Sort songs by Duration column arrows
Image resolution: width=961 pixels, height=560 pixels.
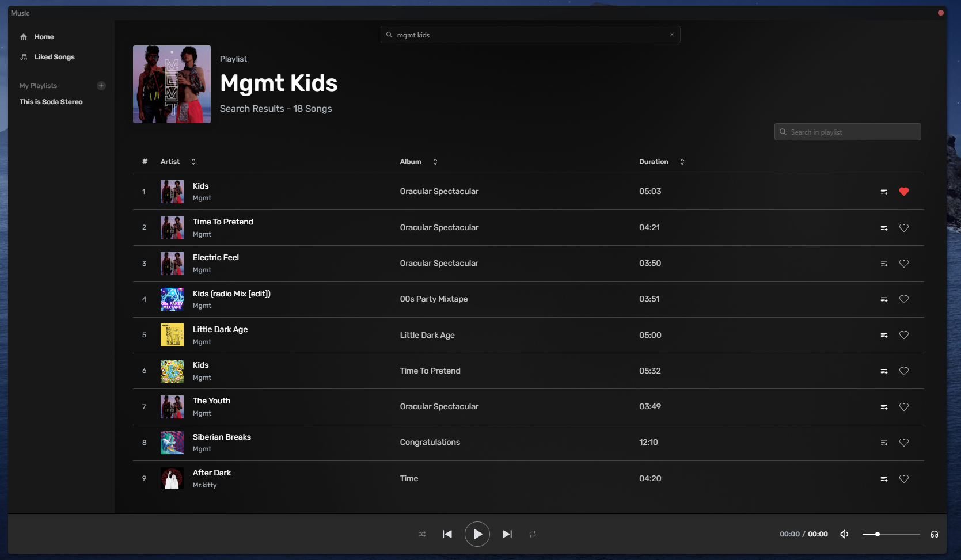coord(682,162)
